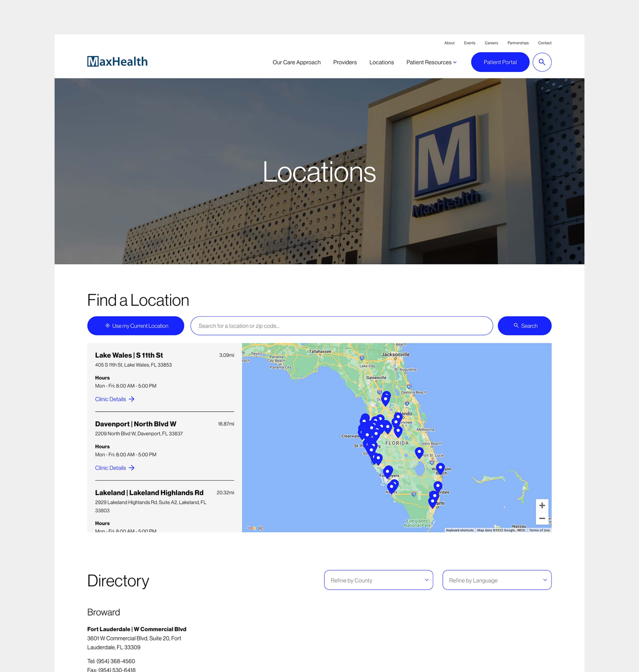Screen dimensions: 639x672
Task: Click the MaxHealth logo
Action: point(117,62)
